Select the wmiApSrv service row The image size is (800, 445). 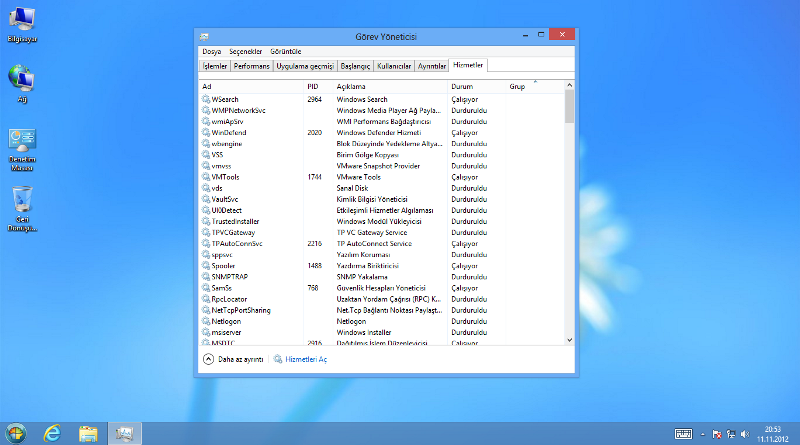pos(382,121)
